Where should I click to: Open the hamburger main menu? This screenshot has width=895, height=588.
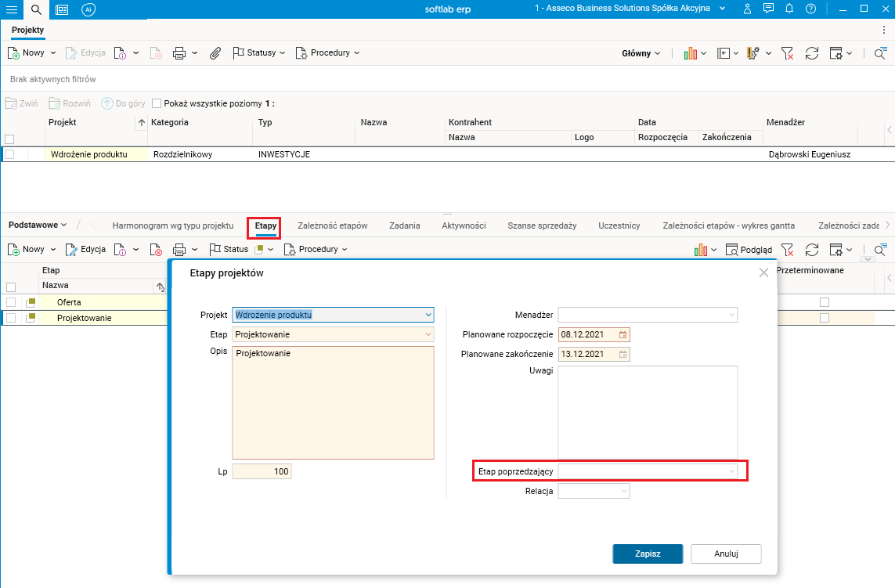click(12, 9)
